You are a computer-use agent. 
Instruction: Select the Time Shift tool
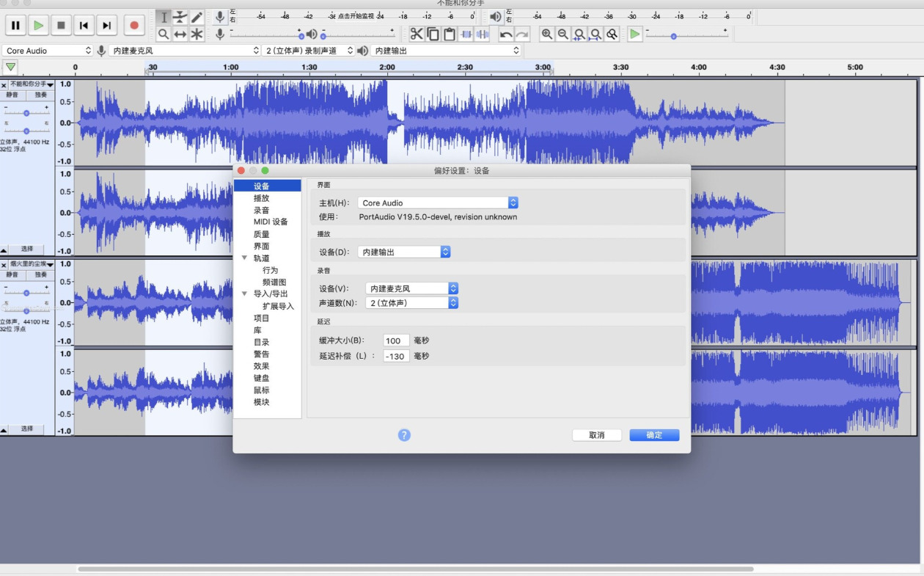click(180, 34)
